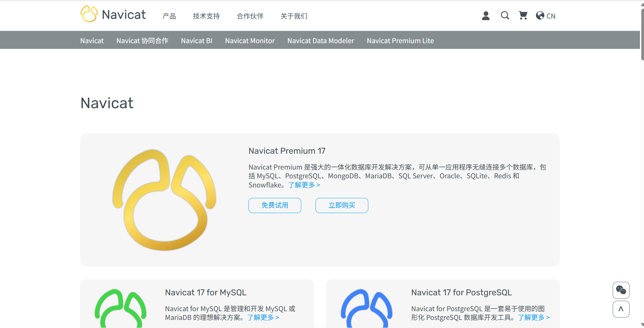Select the Navicat BI tab
The width and height of the screenshot is (644, 328).
pyautogui.click(x=197, y=41)
